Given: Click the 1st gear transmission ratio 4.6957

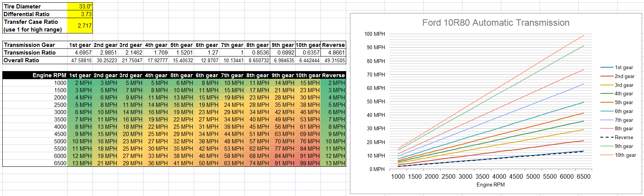Looking at the screenshot, I should pyautogui.click(x=80, y=53).
